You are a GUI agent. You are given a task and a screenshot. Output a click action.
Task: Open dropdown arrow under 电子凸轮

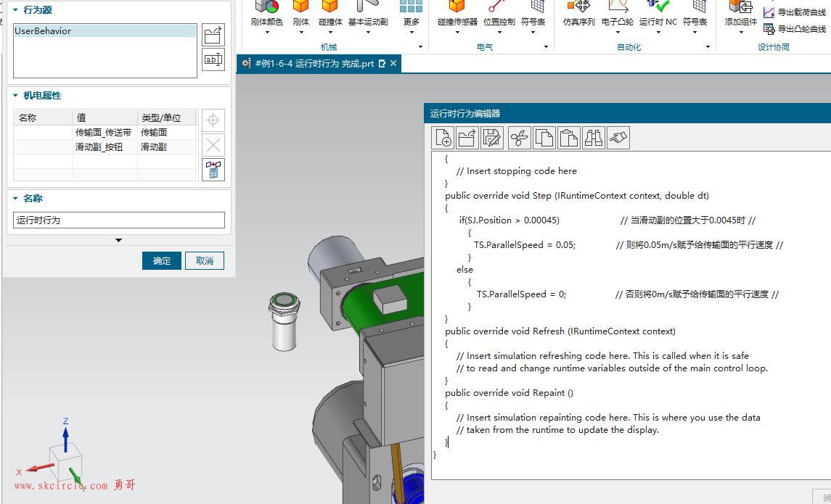(x=618, y=33)
